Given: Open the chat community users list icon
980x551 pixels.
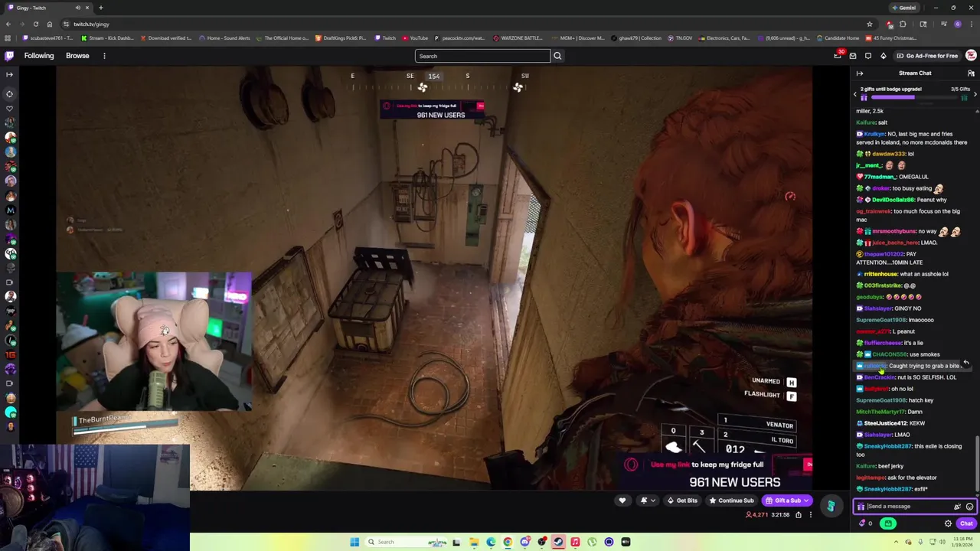Looking at the screenshot, I should (x=971, y=73).
